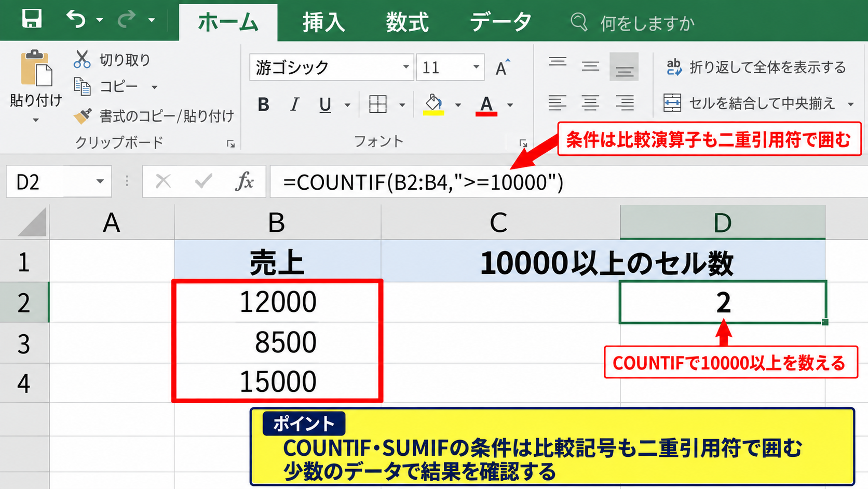Click the Redo arrow icon
868x489 pixels.
click(x=127, y=19)
